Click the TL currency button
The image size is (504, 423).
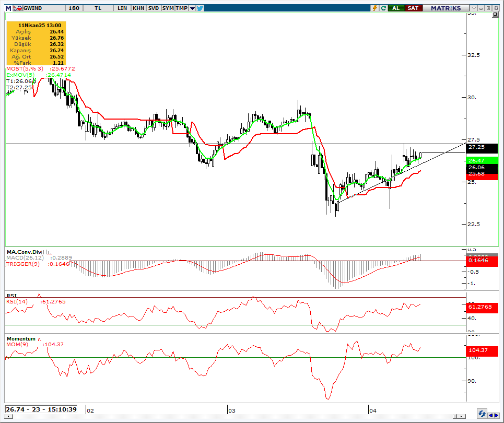[x=98, y=8]
